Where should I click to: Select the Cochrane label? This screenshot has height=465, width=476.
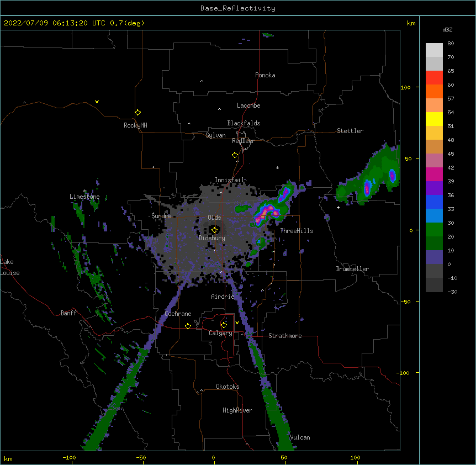click(x=178, y=314)
